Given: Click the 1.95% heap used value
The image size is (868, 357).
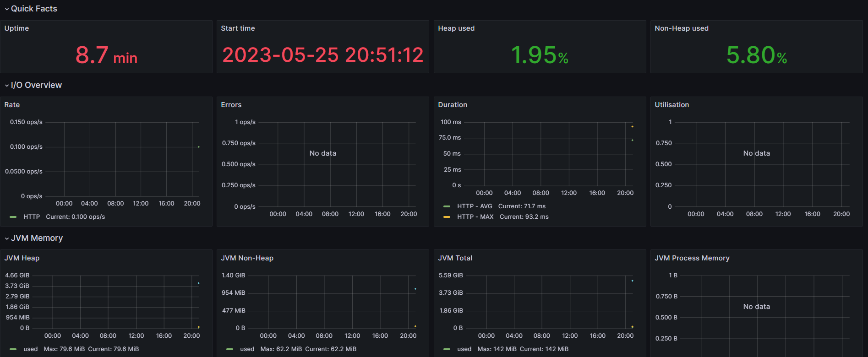Looking at the screenshot, I should point(540,55).
